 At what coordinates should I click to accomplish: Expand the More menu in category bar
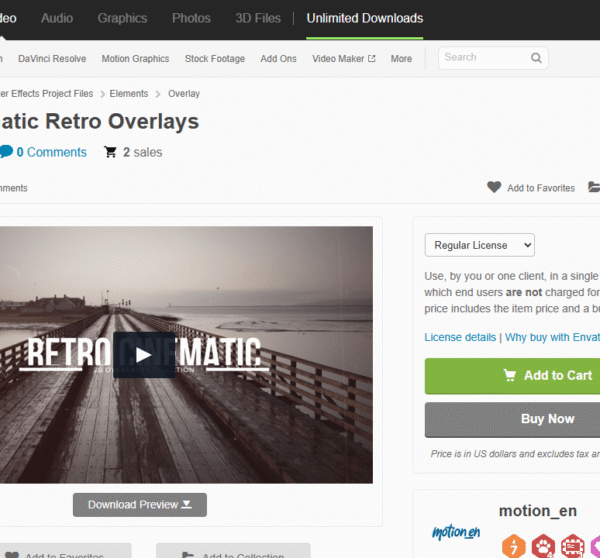(401, 59)
